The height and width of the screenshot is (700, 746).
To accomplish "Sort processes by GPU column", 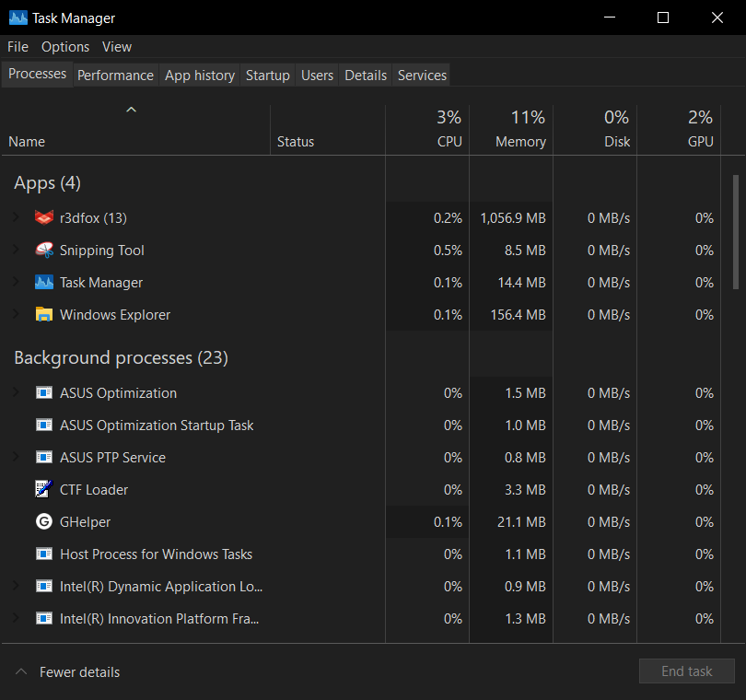I will point(679,130).
